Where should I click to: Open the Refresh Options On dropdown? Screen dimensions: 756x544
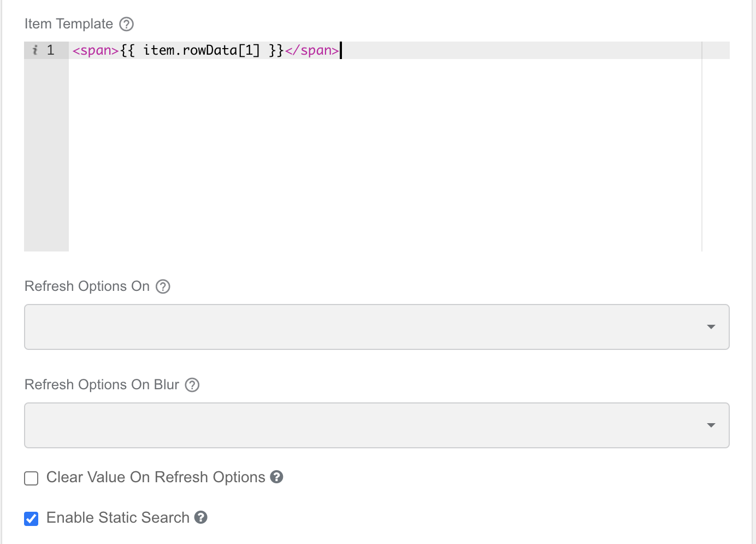[377, 327]
